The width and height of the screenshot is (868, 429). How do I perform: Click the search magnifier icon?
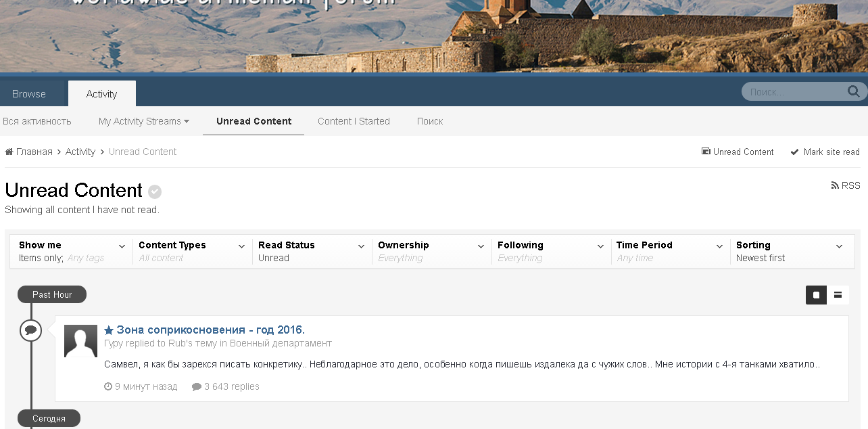(x=853, y=91)
